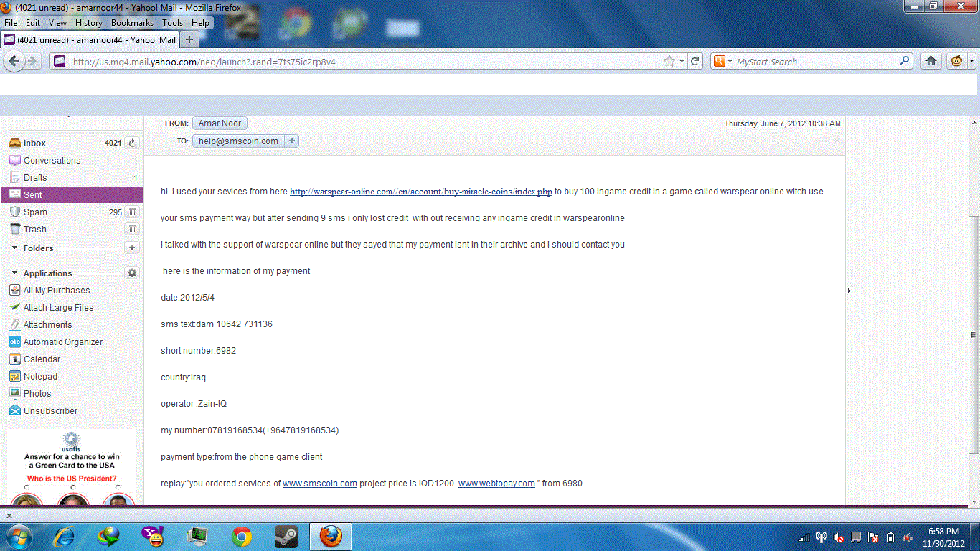Add a new folder with the plus icon
Screen dimensions: 980x551
pyautogui.click(x=132, y=248)
